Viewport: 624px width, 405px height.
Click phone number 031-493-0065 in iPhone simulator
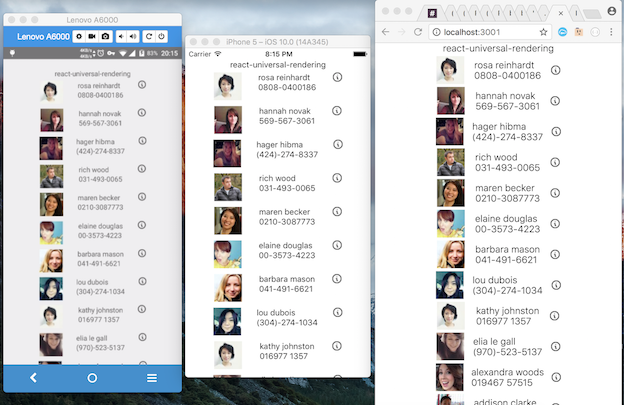pyautogui.click(x=287, y=188)
